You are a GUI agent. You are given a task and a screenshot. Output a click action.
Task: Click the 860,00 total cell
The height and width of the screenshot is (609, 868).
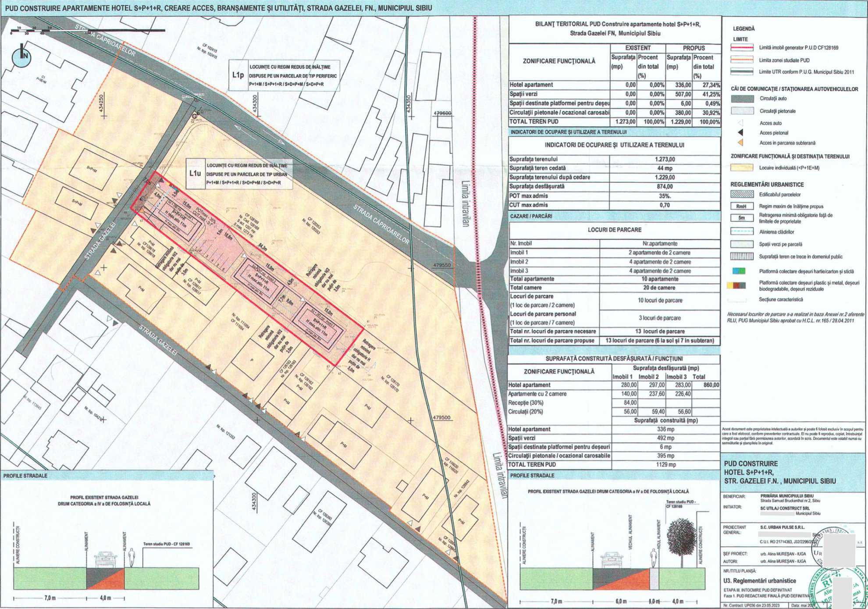[706, 385]
